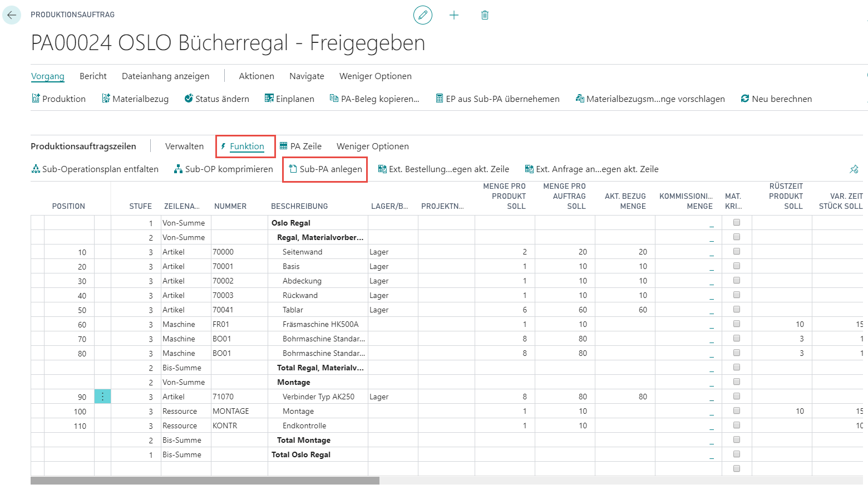The image size is (868, 489).
Task: Click RÜSTZEIT PRODUKT SOLL header
Action: tap(786, 196)
